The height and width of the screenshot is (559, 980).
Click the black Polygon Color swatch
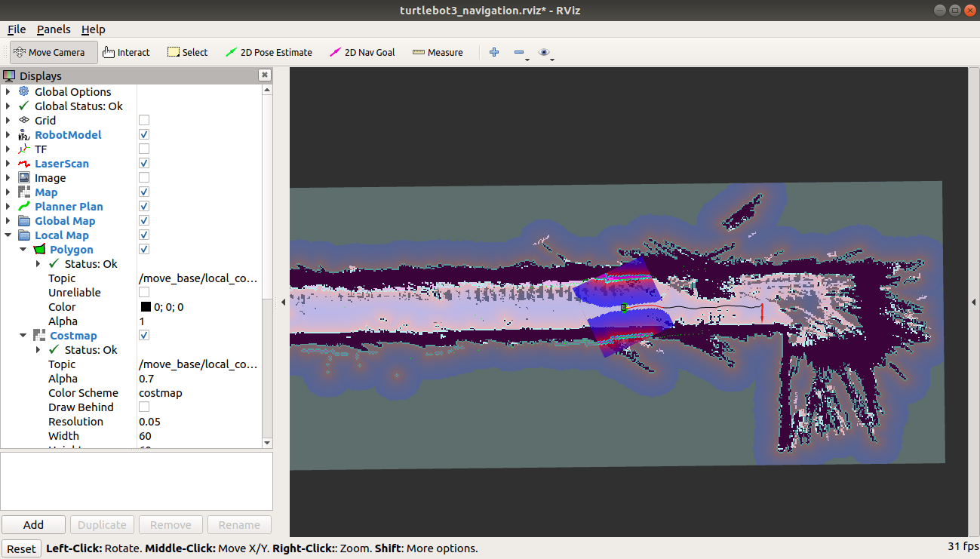[146, 307]
